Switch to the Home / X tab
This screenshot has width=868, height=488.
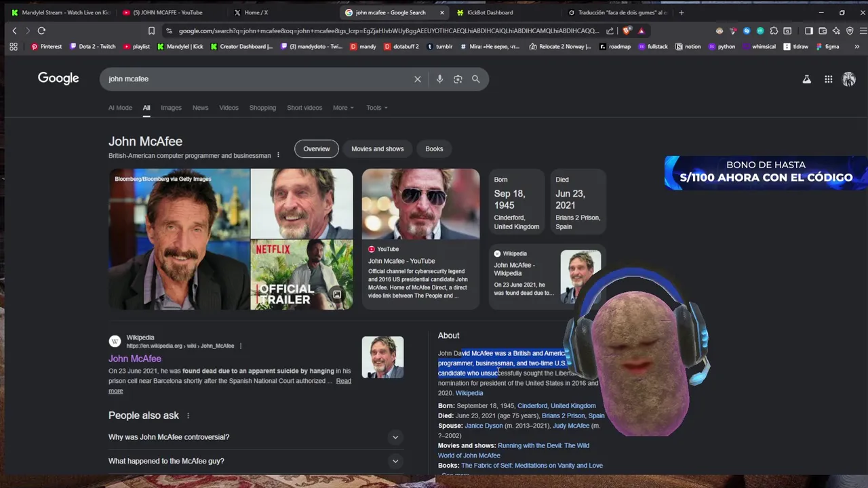point(283,12)
